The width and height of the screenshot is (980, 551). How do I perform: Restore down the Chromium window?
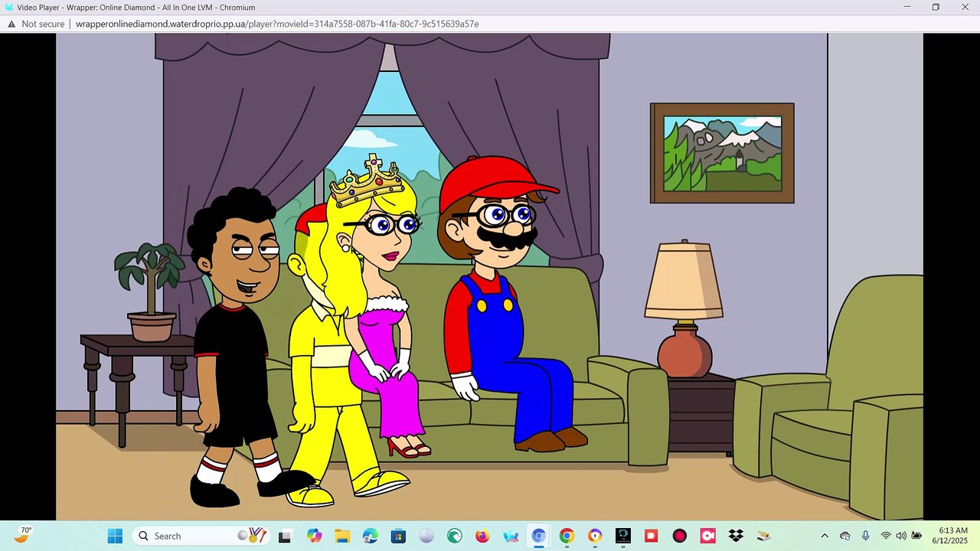936,7
